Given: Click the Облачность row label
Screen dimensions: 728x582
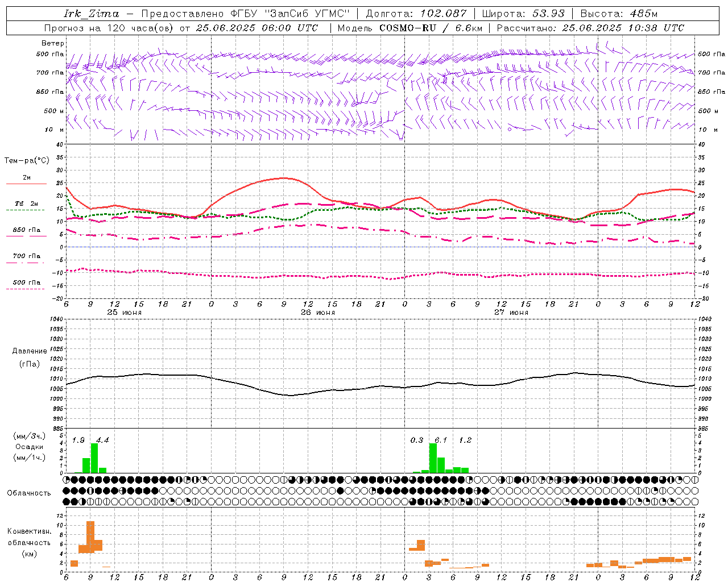Looking at the screenshot, I should coord(29,493).
